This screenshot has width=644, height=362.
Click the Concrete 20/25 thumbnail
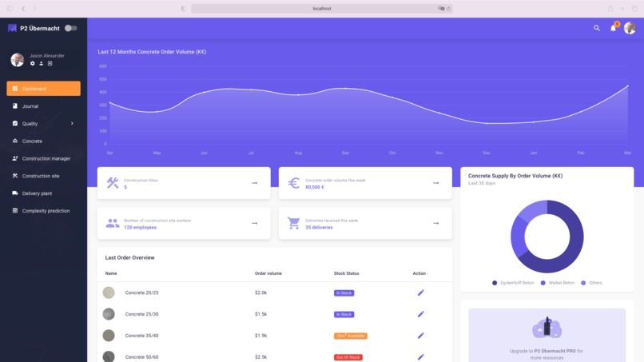tap(109, 292)
